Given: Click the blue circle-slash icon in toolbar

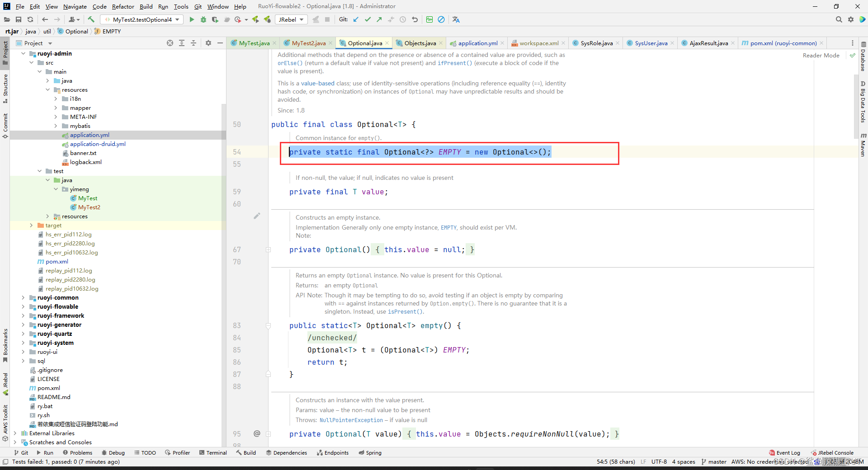Looking at the screenshot, I should (x=441, y=19).
